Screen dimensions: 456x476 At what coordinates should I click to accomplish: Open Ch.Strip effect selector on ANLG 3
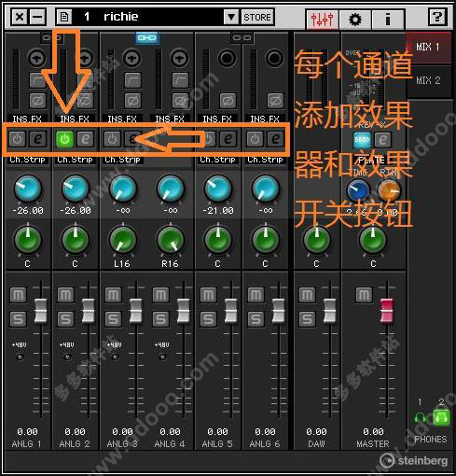coord(122,160)
